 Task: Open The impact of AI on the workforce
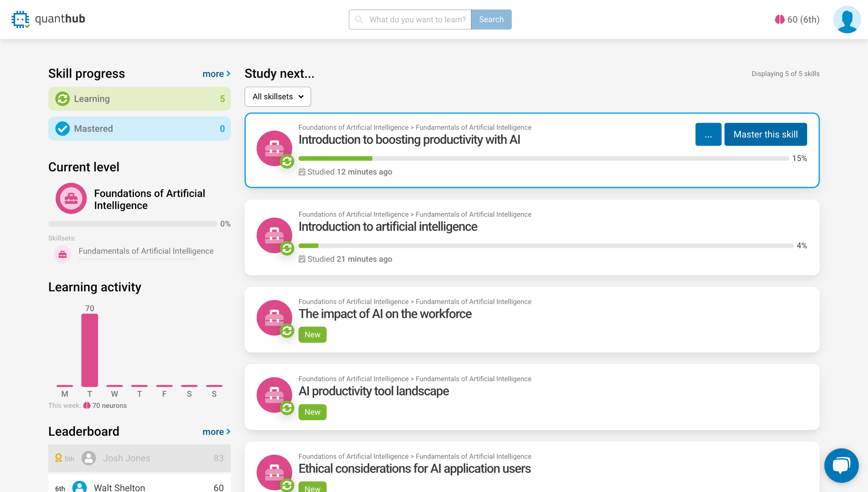385,314
